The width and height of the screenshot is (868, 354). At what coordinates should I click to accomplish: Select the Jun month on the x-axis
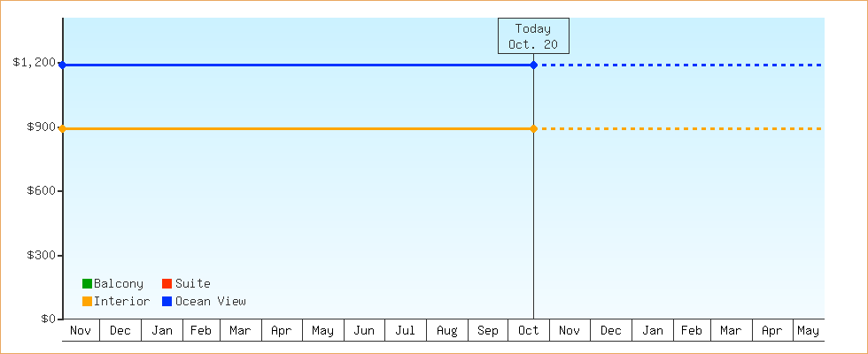tap(364, 330)
